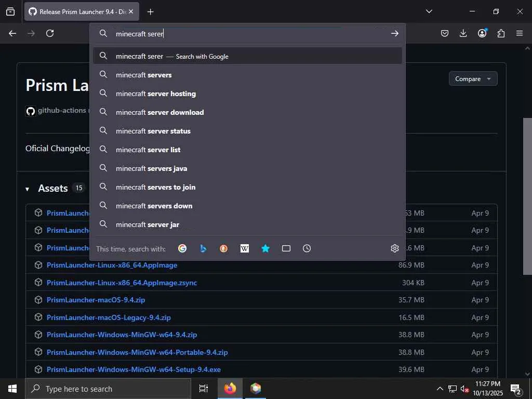Open the Downloads panel
Screen dimensions: 532x399
tap(463, 33)
